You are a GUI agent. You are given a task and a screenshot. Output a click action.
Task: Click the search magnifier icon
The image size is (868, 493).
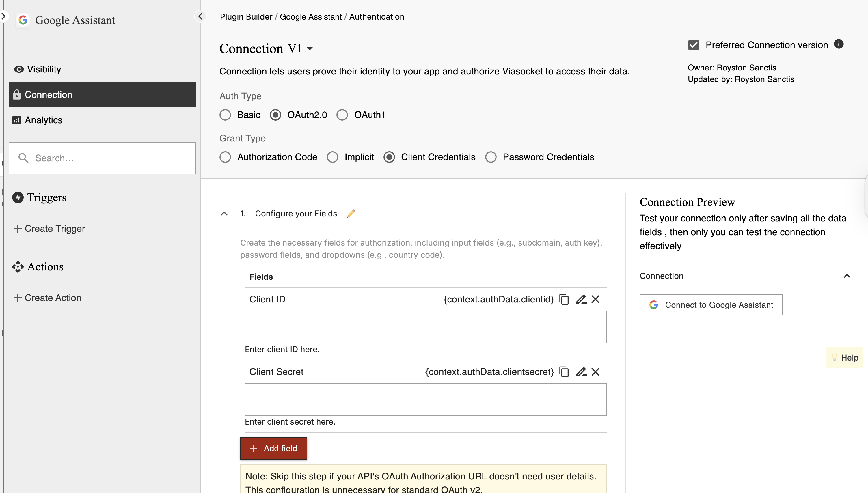(23, 158)
